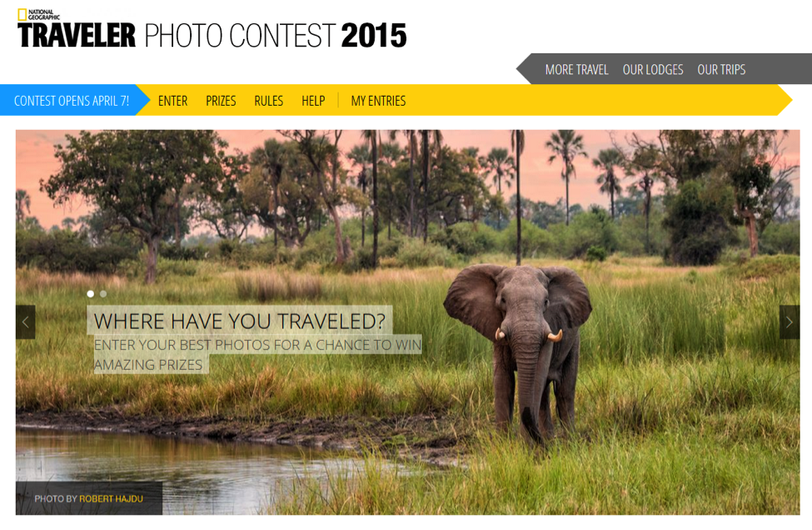Open photographer Robert Hajdu's link
812x530 pixels.
[x=111, y=498]
